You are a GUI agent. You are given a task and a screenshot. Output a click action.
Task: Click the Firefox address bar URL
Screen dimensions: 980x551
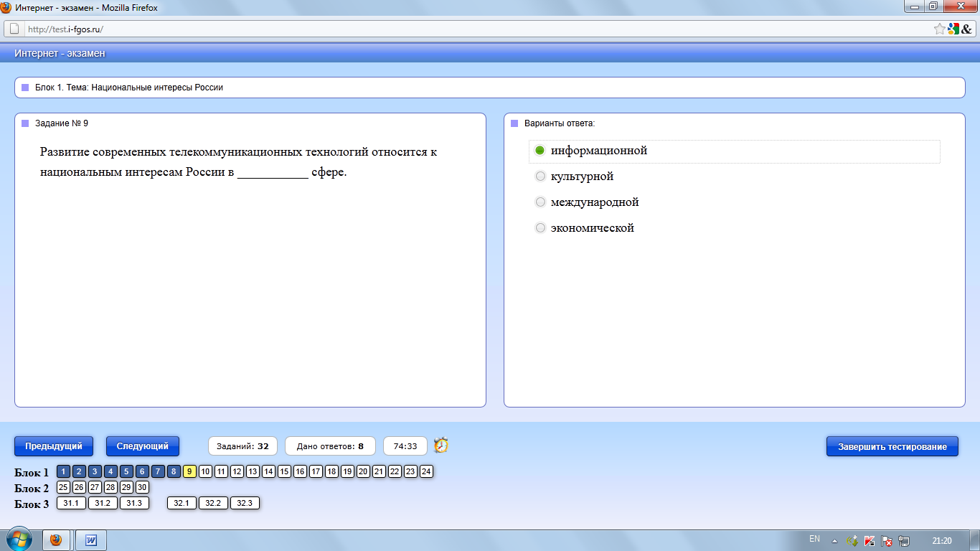coord(65,29)
